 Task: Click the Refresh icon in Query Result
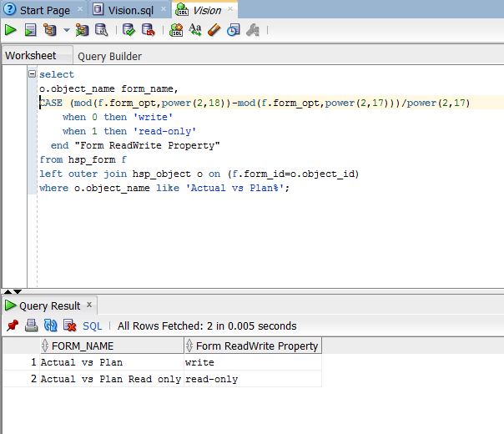pyautogui.click(x=50, y=325)
